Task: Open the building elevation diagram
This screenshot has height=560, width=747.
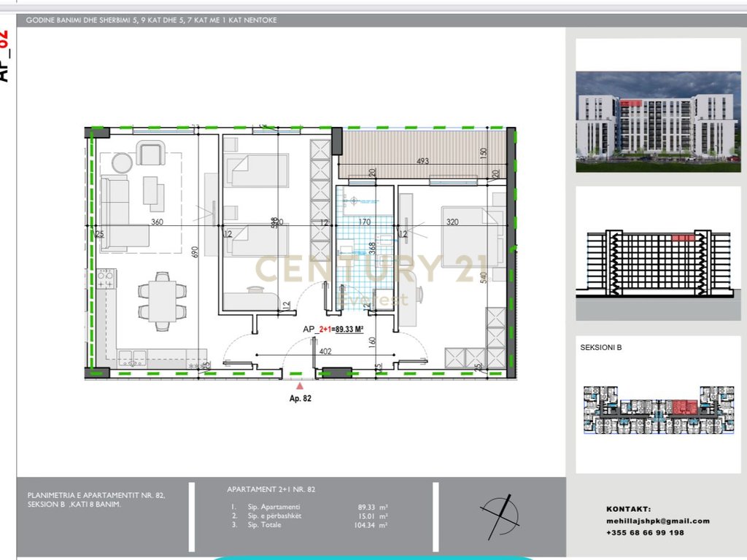Action: click(x=658, y=265)
